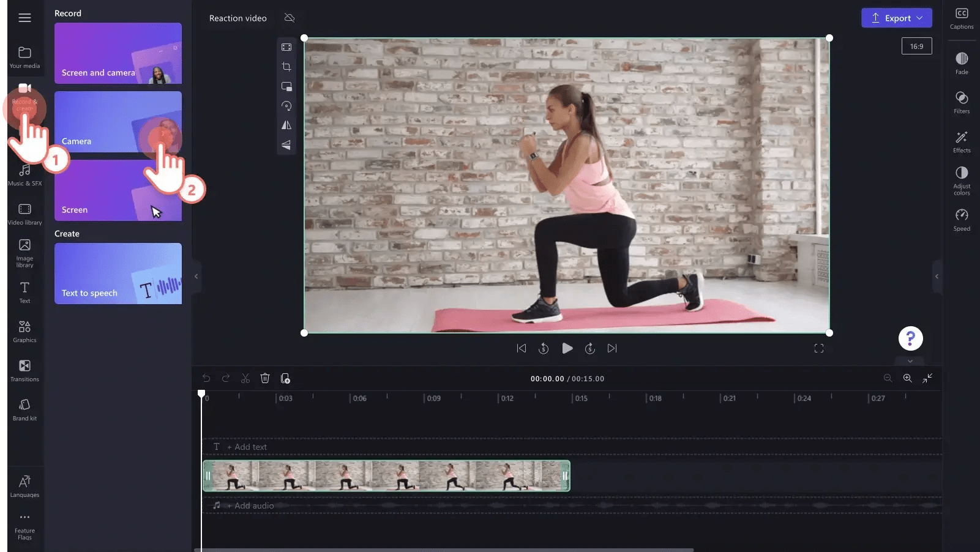Screen dimensions: 980x552
Task: Expand the Export options dropdown
Action: click(919, 18)
